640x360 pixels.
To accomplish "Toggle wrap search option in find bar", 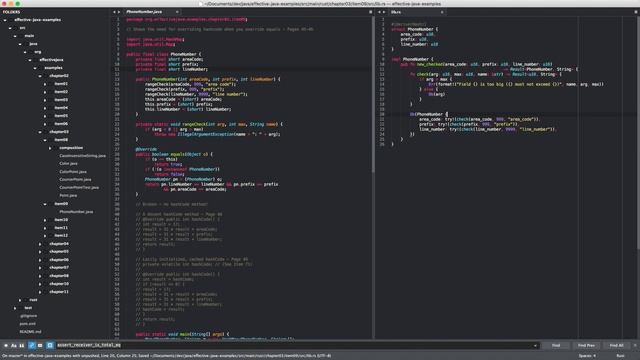I will point(31,345).
